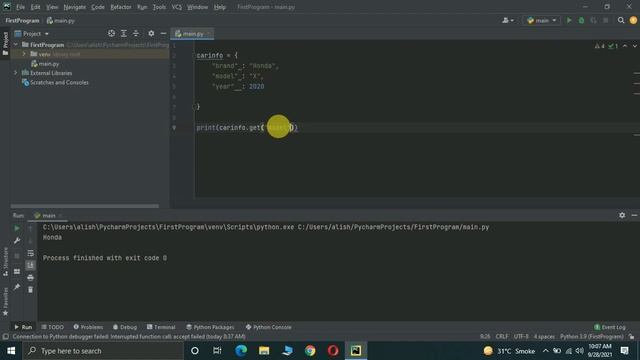Open the Event Log
Image resolution: width=640 pixels, height=360 pixels.
pyautogui.click(x=610, y=327)
